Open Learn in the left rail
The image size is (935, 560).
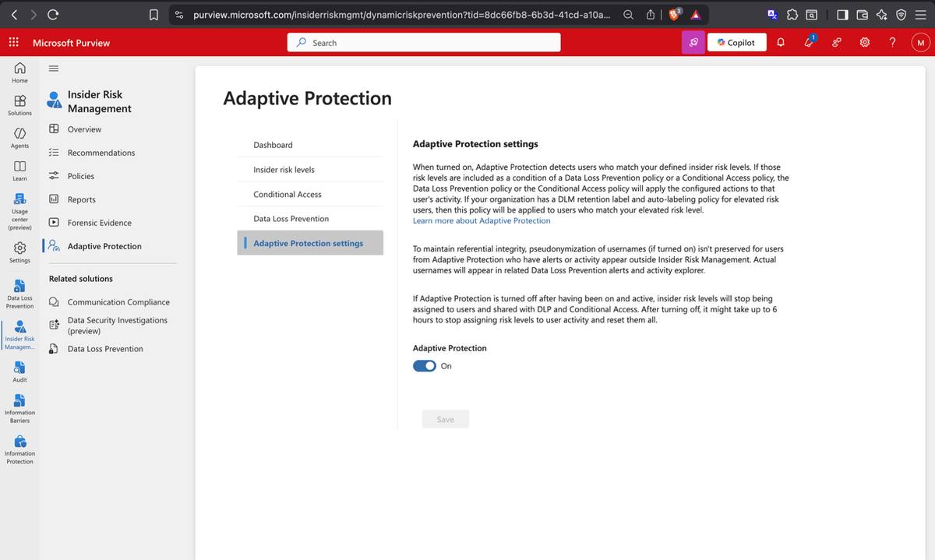[x=19, y=171]
